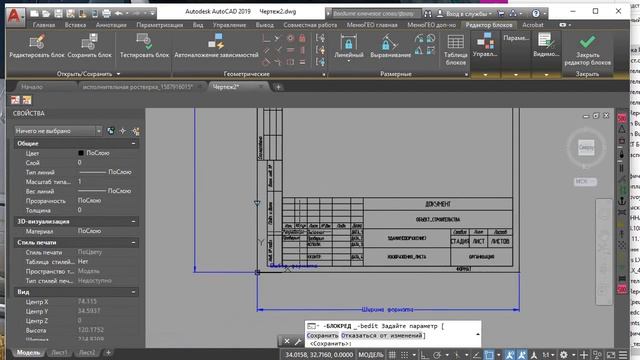This screenshot has width=640, height=360.
Task: Open the МСК coordinate system dropdown
Action: pyautogui.click(x=585, y=182)
